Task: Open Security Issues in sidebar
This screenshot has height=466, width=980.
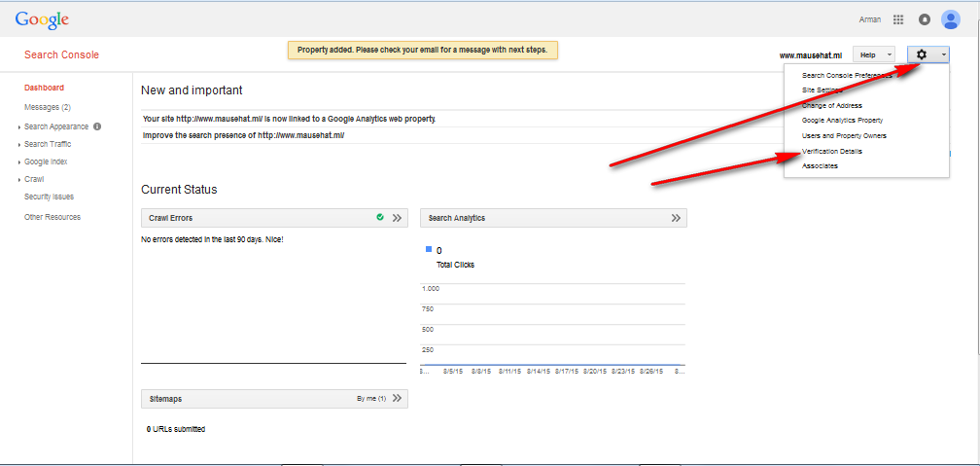Action: tap(49, 197)
